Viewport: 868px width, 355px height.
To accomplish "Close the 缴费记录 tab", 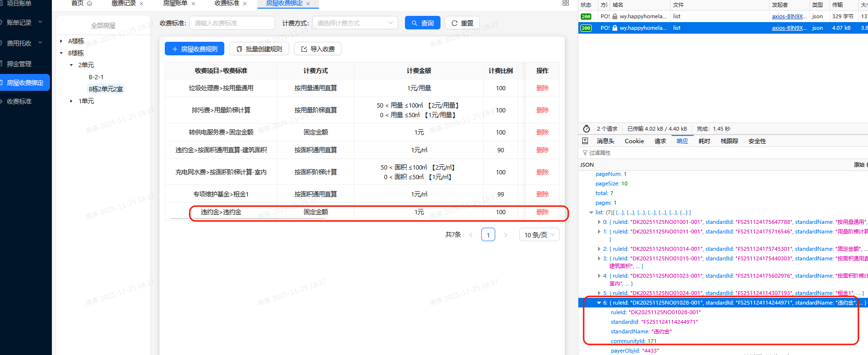I will coord(142,4).
